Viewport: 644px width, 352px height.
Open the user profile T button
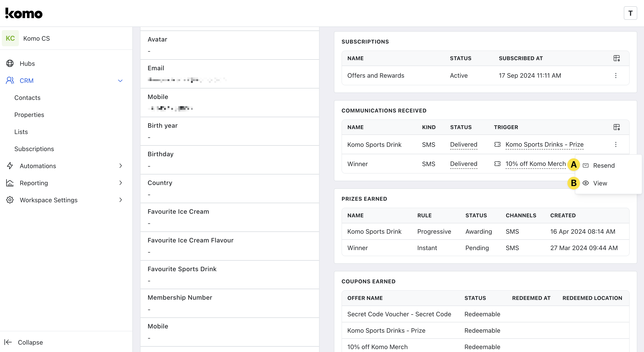tap(630, 13)
